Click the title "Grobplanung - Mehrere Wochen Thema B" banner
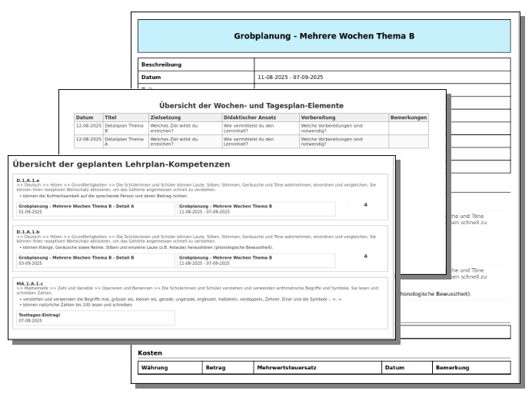Viewport: 532px width, 397px height. [324, 36]
